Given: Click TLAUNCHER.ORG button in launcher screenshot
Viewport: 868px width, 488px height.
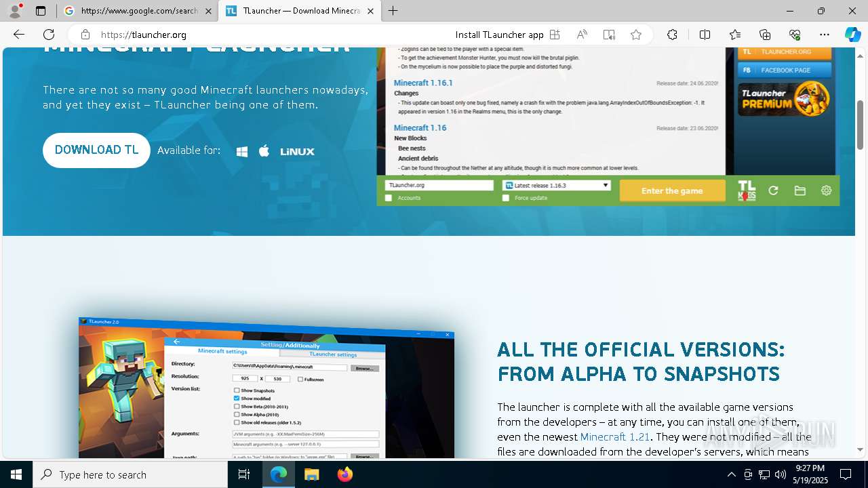Looking at the screenshot, I should (785, 52).
